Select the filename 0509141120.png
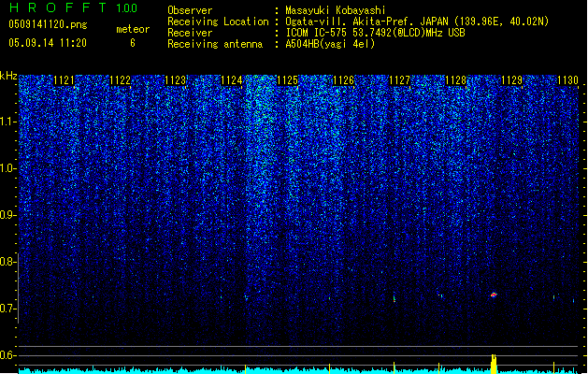The image size is (588, 374). tap(48, 24)
